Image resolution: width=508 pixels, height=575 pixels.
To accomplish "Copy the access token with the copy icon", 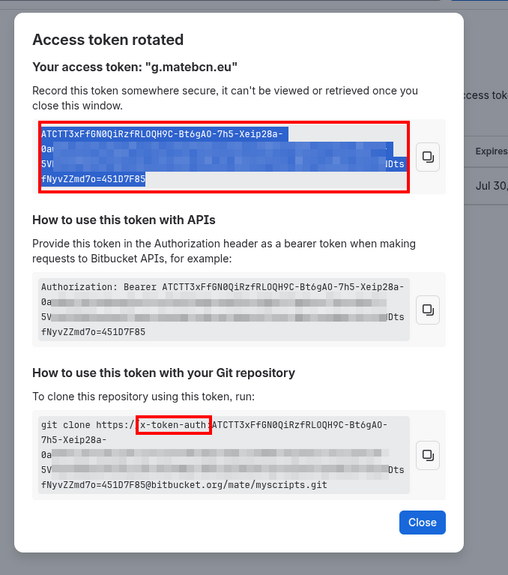I will tap(428, 157).
